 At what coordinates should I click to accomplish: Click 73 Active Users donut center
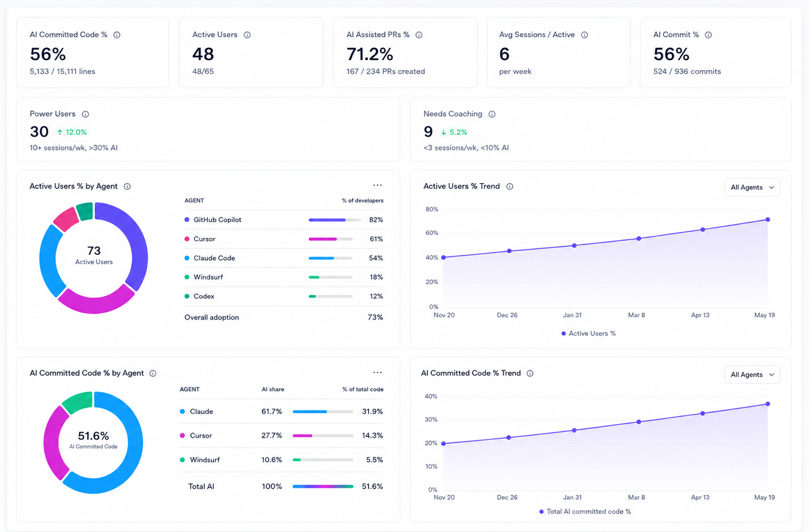click(94, 255)
